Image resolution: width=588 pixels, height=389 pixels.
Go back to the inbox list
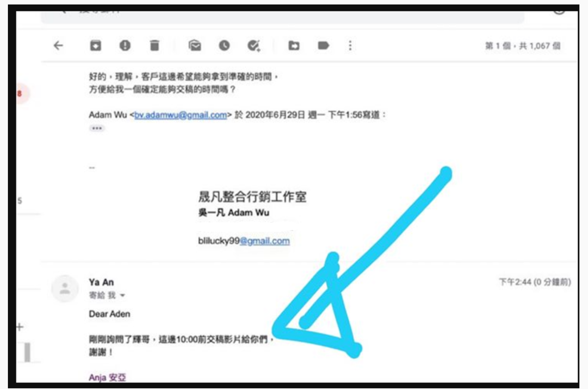58,45
